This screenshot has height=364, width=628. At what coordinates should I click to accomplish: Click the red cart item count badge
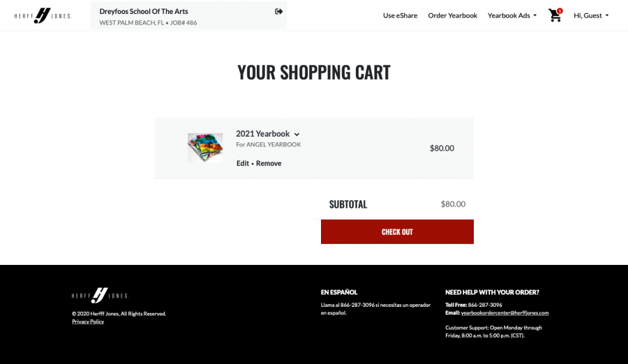point(560,11)
